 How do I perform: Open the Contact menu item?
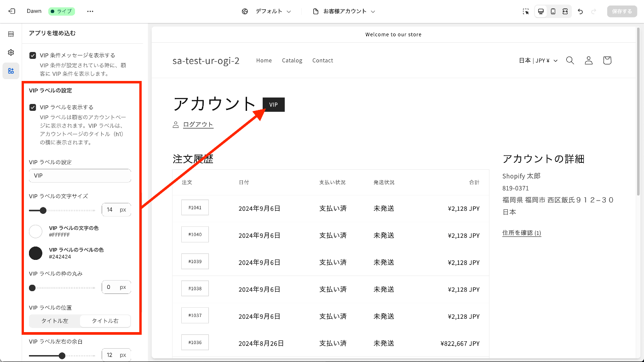point(322,60)
